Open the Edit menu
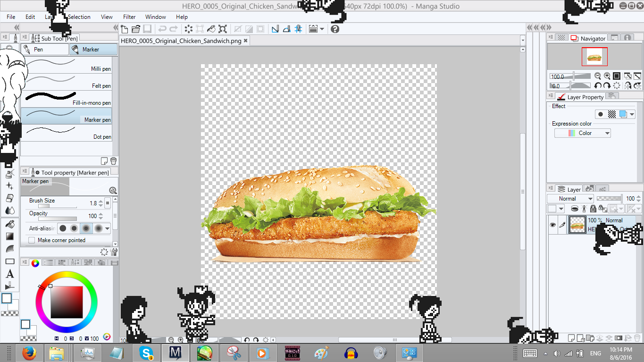The height and width of the screenshot is (362, 644). pyautogui.click(x=30, y=17)
